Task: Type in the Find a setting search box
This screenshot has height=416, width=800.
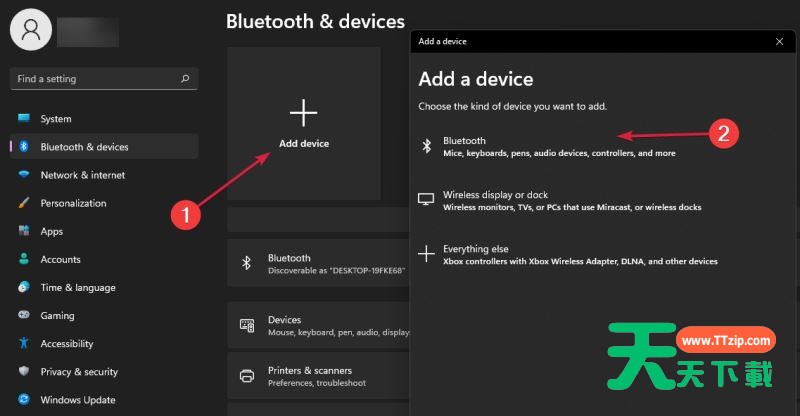Action: tap(95, 79)
